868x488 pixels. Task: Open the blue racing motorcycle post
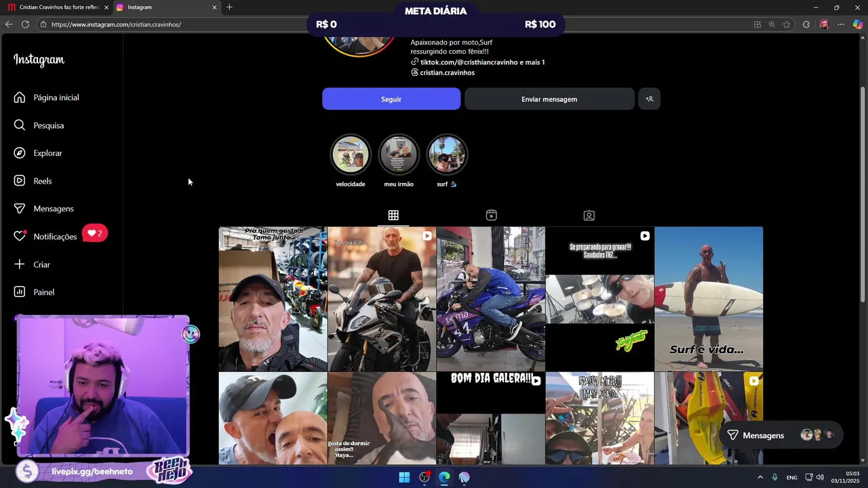click(x=491, y=299)
